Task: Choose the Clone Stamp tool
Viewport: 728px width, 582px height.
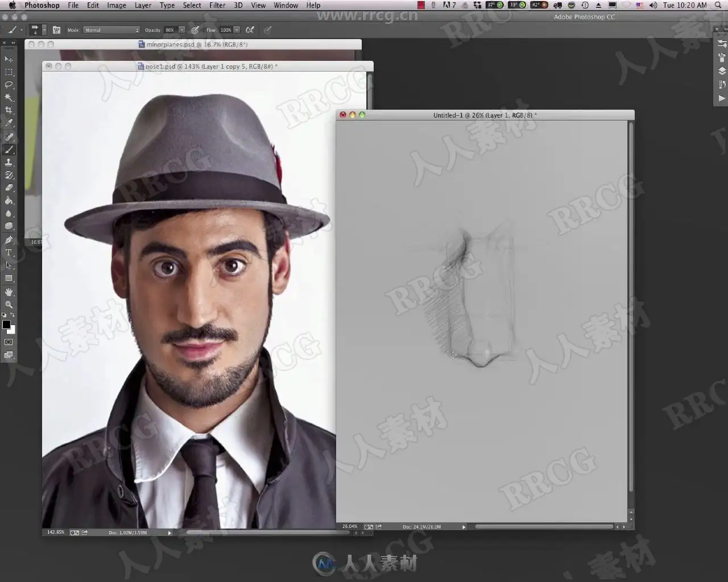Action: [9, 163]
